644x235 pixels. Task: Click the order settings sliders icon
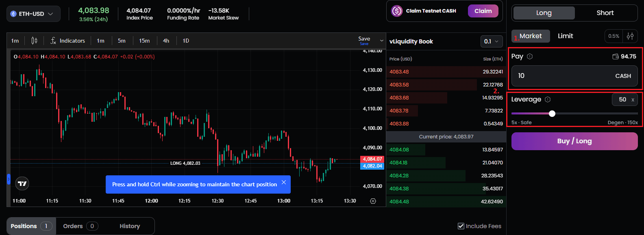(630, 36)
